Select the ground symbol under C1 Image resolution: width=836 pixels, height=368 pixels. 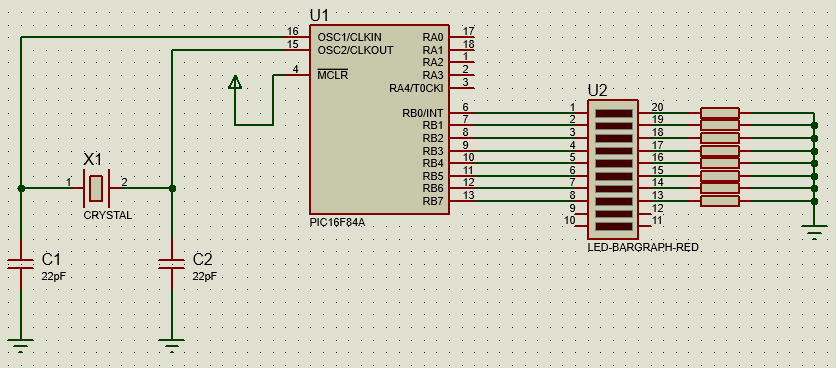[x=21, y=345]
